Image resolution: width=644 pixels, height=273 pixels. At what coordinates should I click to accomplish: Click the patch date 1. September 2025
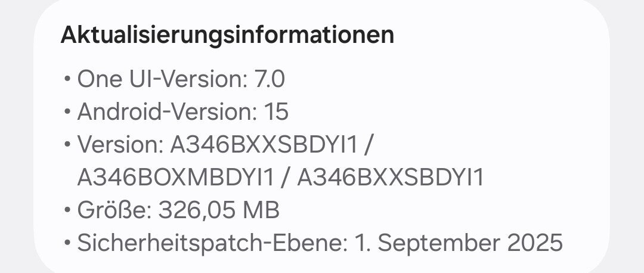[459, 243]
